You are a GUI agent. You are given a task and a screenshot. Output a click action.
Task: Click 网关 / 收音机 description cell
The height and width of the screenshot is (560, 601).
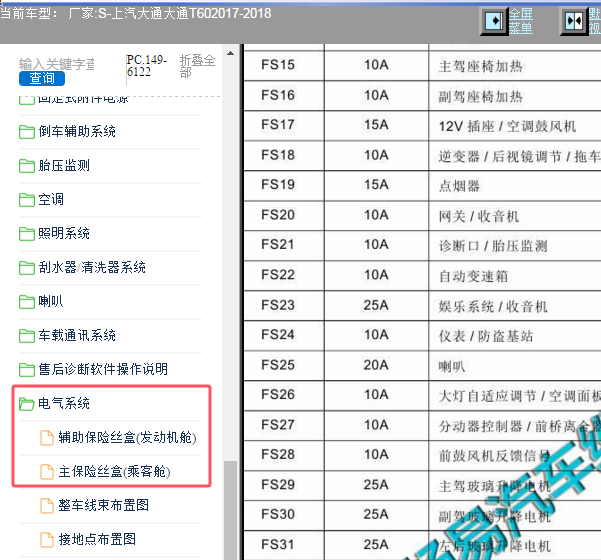pos(515,216)
